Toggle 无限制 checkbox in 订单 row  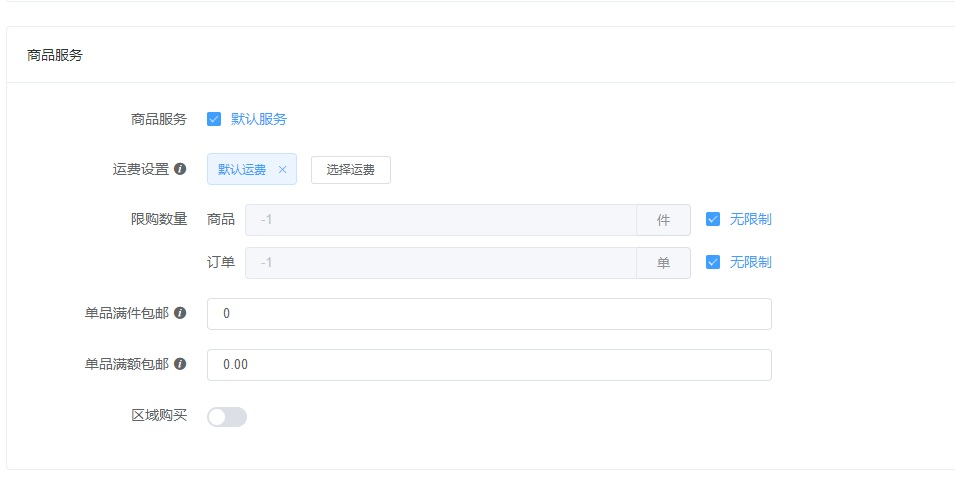coord(713,262)
